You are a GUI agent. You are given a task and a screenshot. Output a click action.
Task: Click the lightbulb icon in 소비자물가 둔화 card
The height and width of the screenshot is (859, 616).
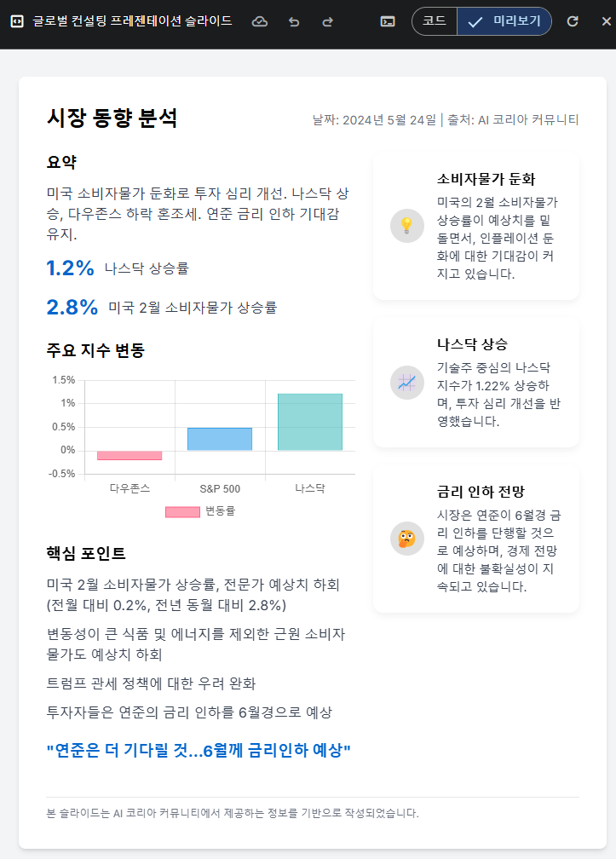(407, 226)
